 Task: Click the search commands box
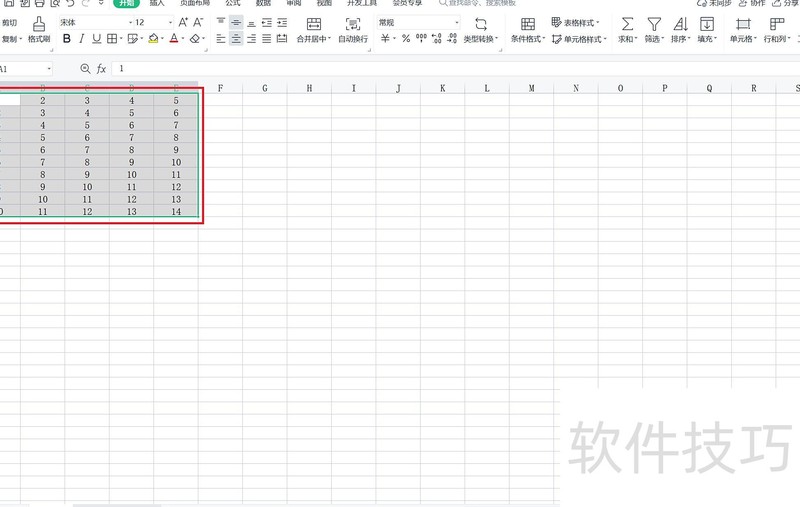pyautogui.click(x=478, y=3)
